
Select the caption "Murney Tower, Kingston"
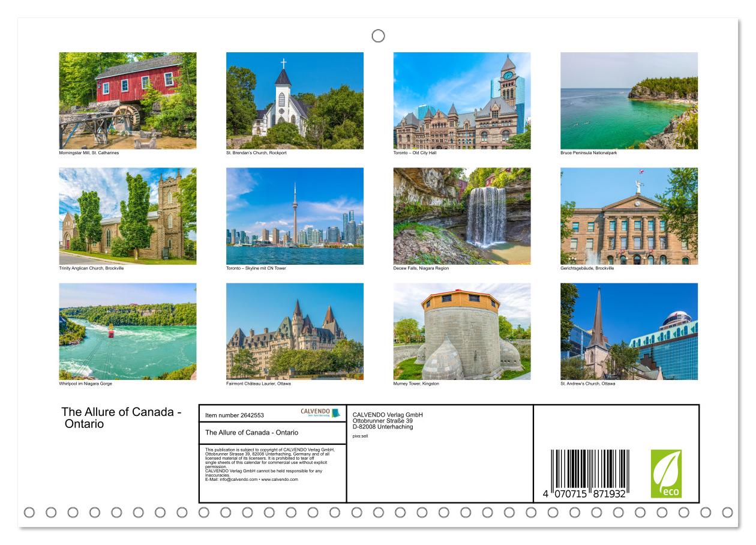click(x=416, y=384)
